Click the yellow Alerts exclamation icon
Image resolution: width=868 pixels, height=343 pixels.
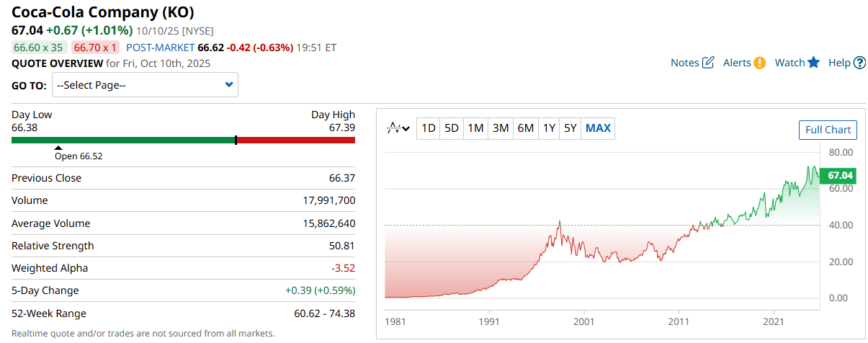click(759, 63)
